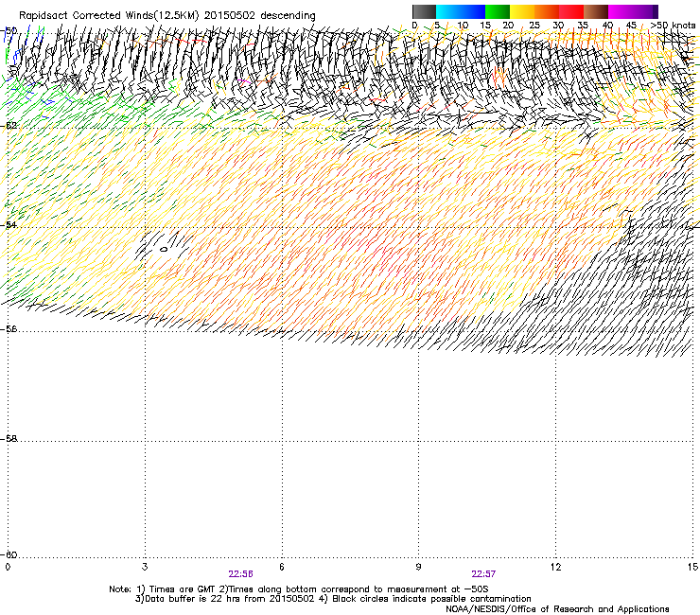Click the -54 latitude axis label
700x615 pixels.
tap(8, 224)
